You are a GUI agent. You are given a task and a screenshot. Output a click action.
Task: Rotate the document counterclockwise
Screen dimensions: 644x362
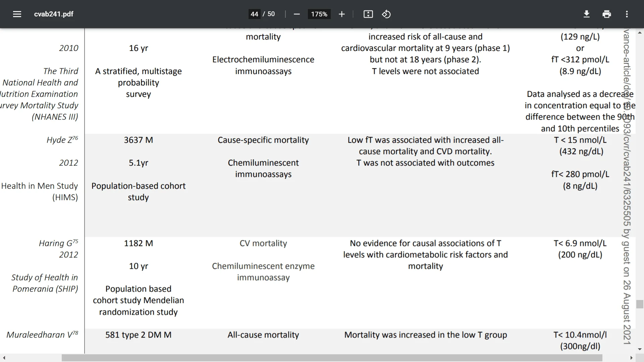point(386,14)
